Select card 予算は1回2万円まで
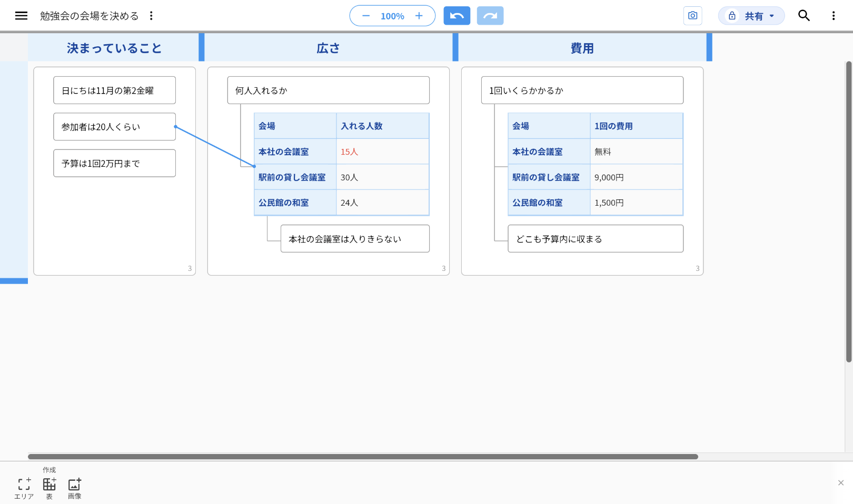The image size is (853, 504). 114,163
